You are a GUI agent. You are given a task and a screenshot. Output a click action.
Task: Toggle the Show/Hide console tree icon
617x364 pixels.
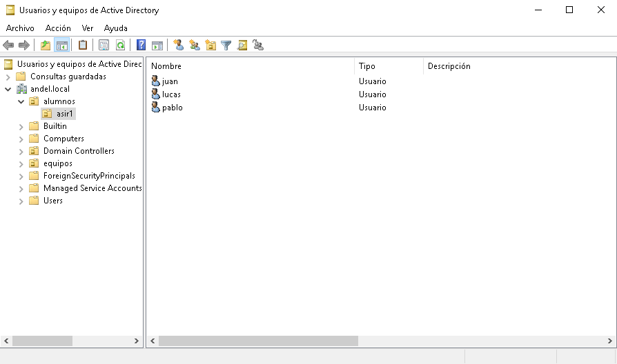pos(62,45)
